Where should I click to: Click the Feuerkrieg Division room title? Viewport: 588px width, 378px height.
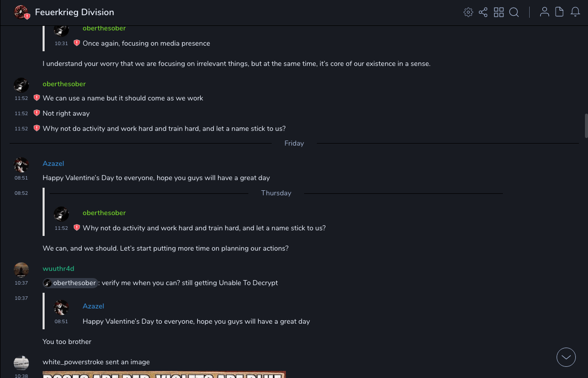75,12
